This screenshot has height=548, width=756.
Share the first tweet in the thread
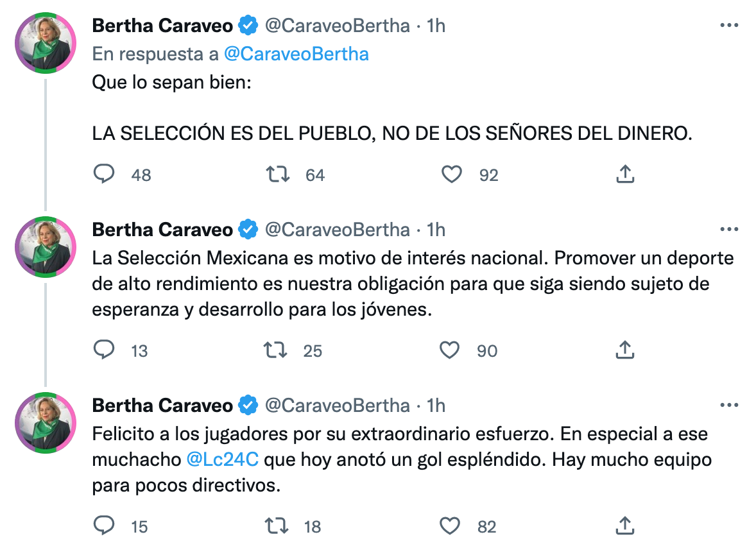click(625, 174)
